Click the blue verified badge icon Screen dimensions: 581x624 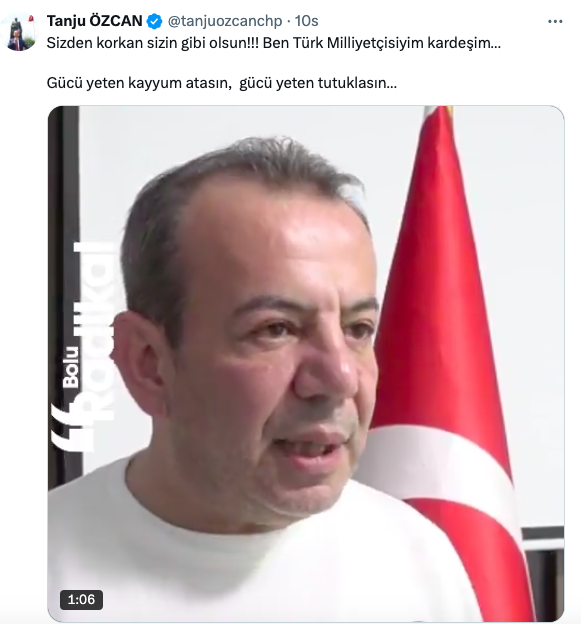tap(154, 21)
